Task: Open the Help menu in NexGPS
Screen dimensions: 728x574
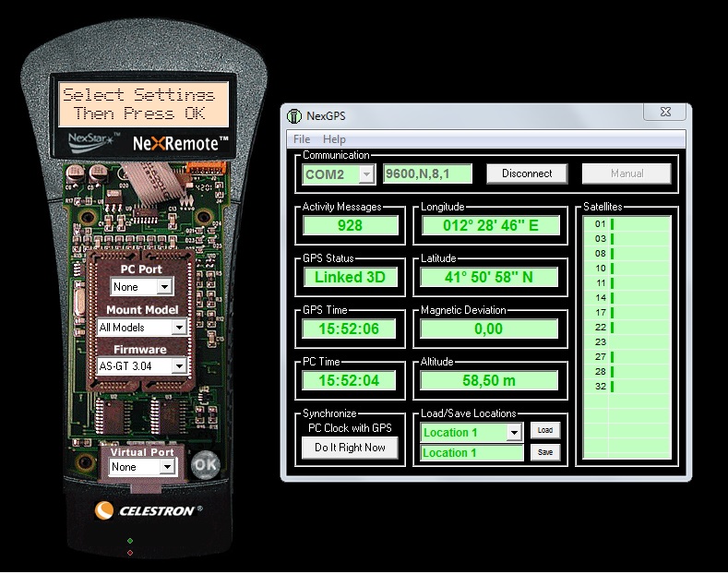Action: coord(334,138)
